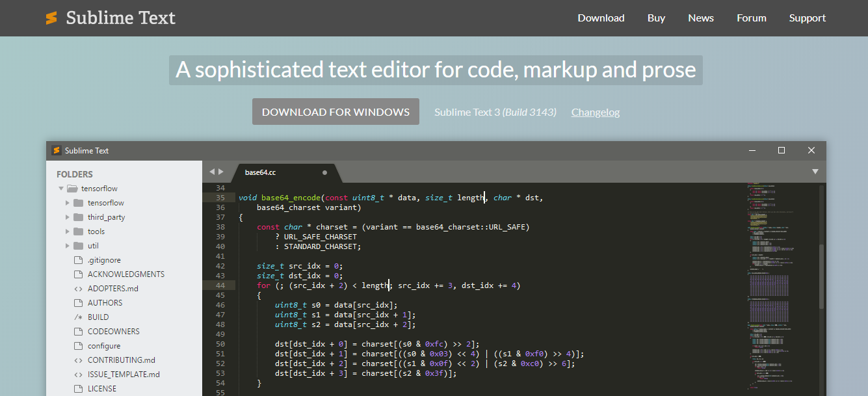The width and height of the screenshot is (868, 396).
Task: Click the tab back arrow icon
Action: [x=211, y=172]
